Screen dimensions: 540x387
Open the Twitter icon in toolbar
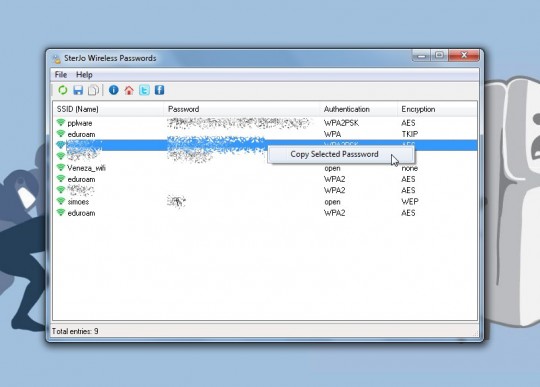144,90
